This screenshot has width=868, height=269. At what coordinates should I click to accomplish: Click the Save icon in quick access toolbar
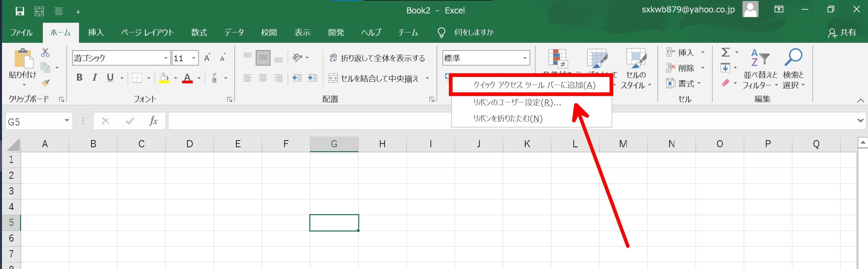click(20, 11)
